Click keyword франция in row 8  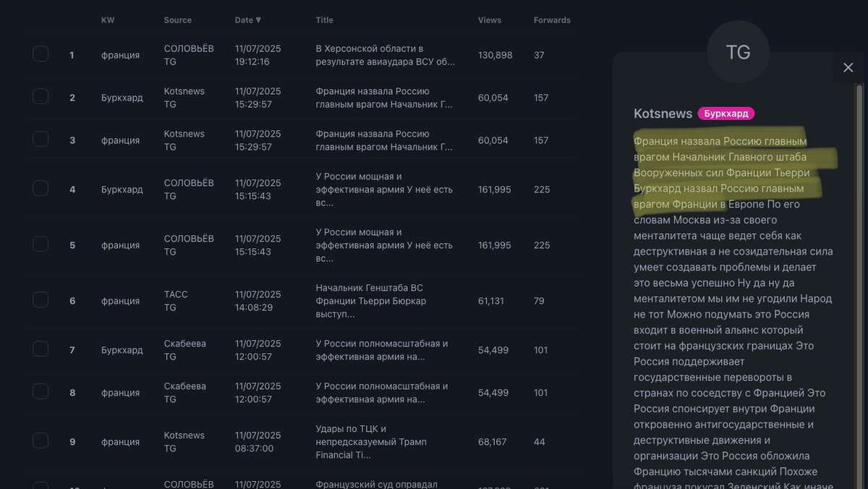point(121,393)
